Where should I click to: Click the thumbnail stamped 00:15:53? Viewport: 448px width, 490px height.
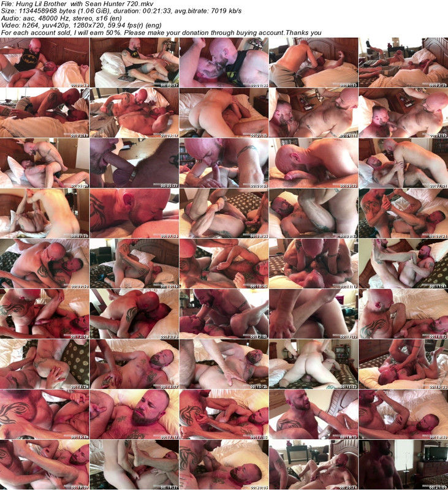[x=313, y=364]
